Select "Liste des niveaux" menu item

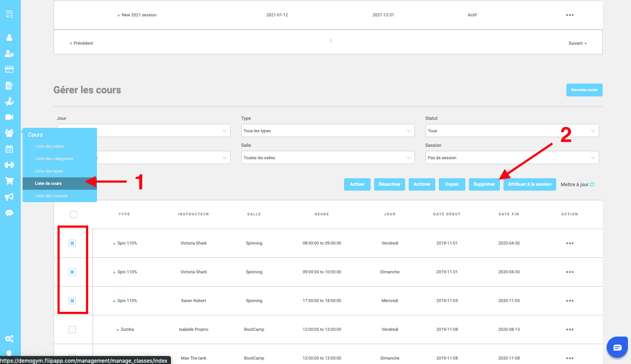[51, 196]
